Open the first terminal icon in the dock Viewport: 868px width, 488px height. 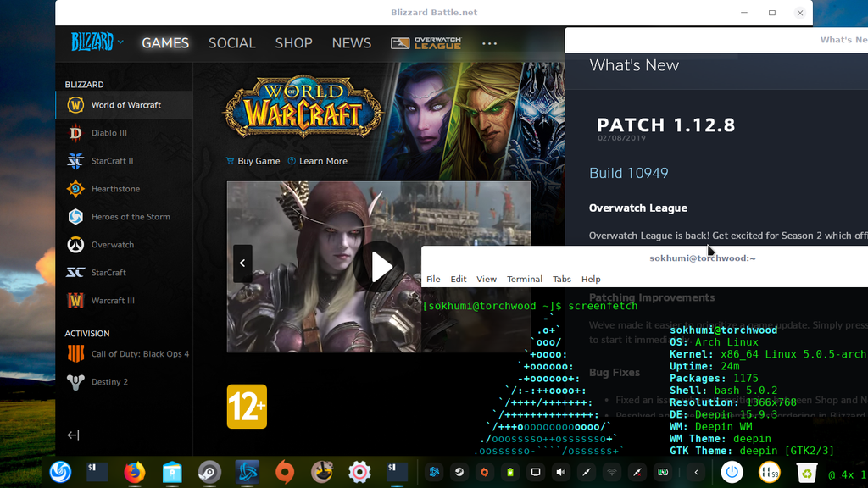(97, 472)
